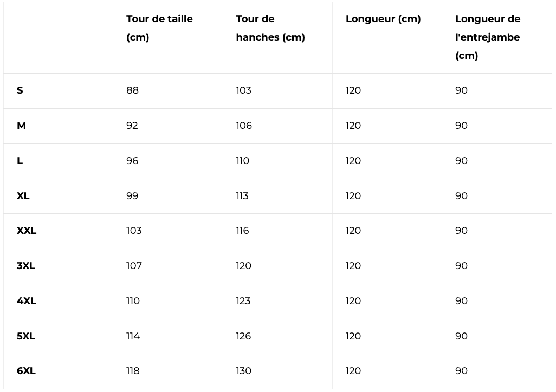Click the 'Tour de taille (cm)' column header
Screen dimensions: 556x392
pyautogui.click(x=159, y=28)
